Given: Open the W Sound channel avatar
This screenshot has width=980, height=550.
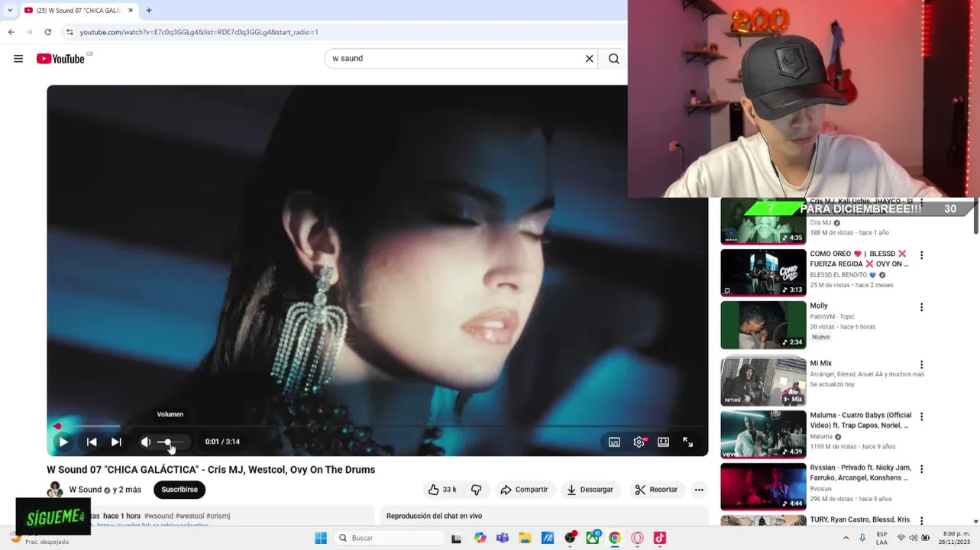Looking at the screenshot, I should (x=55, y=490).
